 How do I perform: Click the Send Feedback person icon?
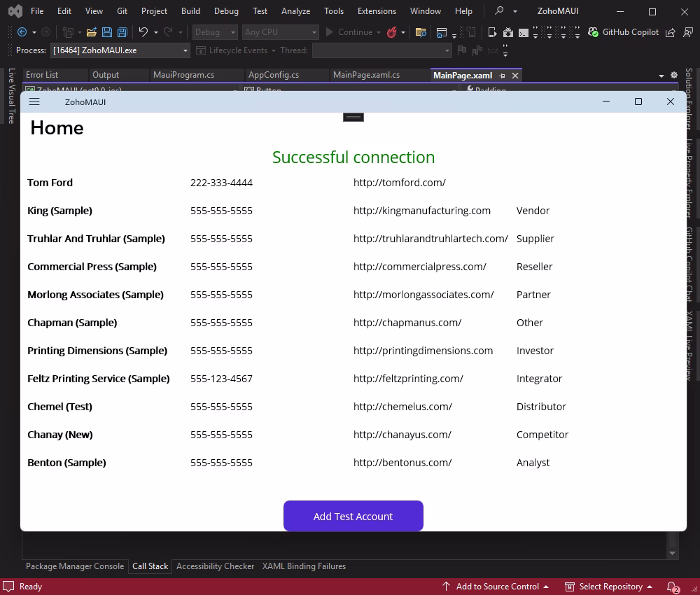688,32
